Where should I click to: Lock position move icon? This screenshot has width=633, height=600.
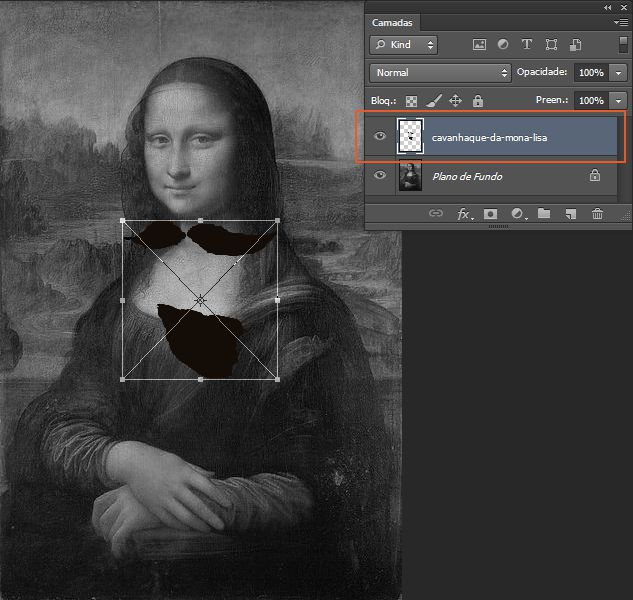click(455, 101)
